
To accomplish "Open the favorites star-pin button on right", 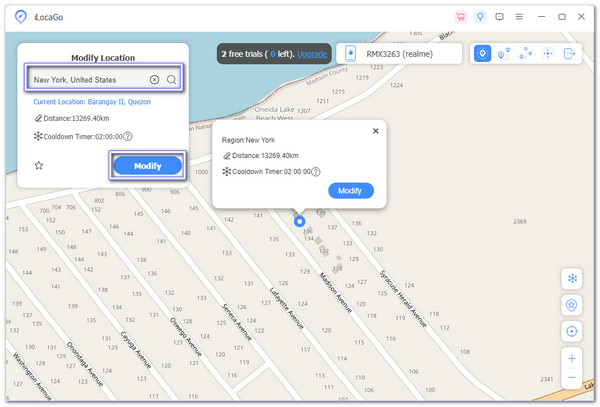I will click(572, 305).
